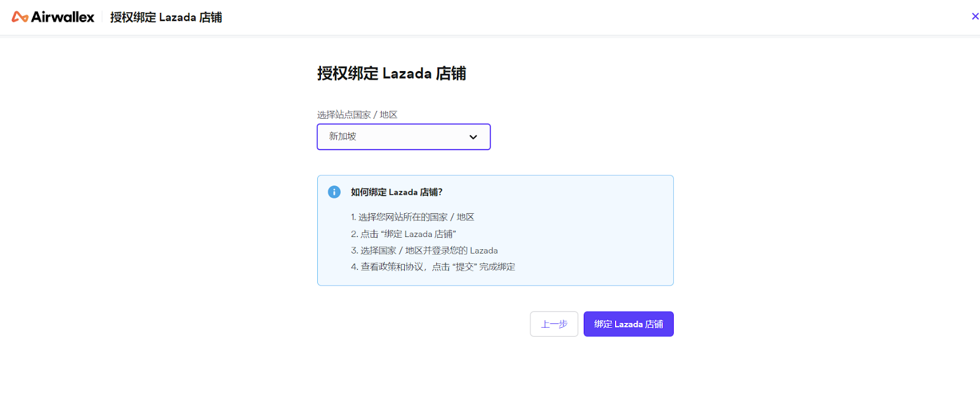Screen dimensions: 980x403
Task: Click the orange Airwallex logo symbol
Action: (20, 17)
